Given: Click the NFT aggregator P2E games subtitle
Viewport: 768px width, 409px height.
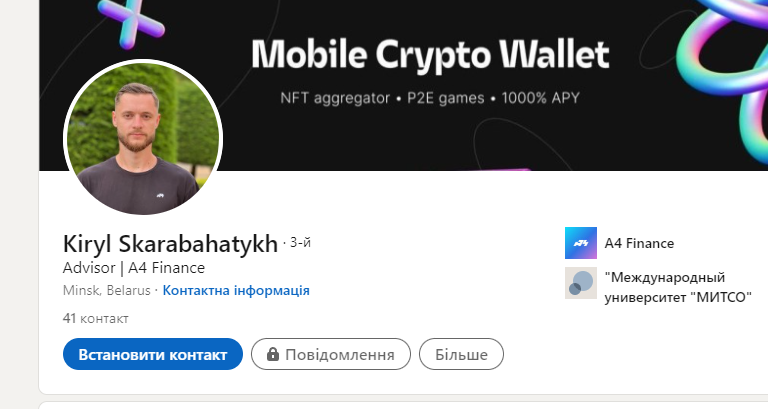Looking at the screenshot, I should [430, 98].
